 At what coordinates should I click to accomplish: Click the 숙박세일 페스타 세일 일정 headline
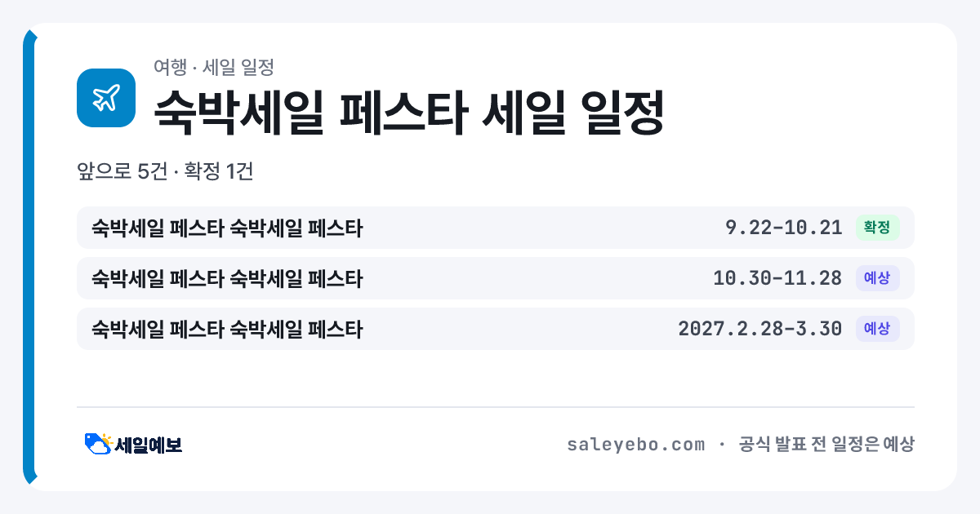point(409,112)
